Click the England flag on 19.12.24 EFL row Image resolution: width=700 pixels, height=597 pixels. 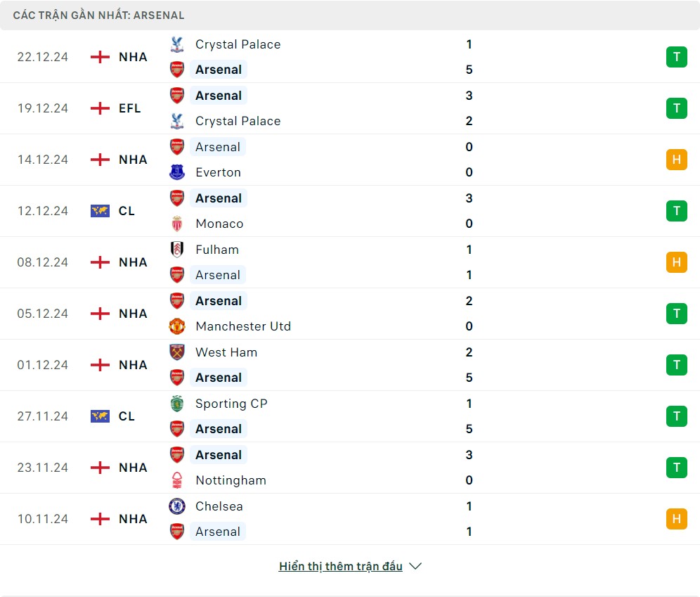(100, 108)
